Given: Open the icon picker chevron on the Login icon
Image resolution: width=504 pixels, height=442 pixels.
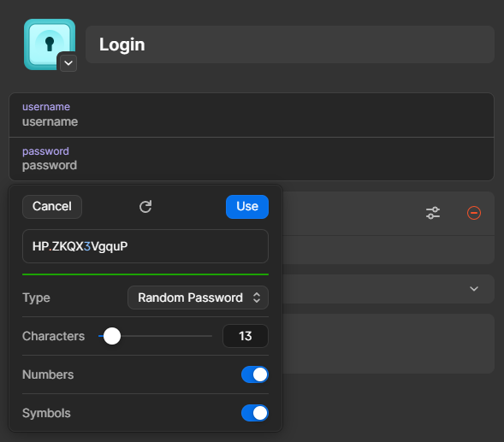Looking at the screenshot, I should pyautogui.click(x=68, y=63).
